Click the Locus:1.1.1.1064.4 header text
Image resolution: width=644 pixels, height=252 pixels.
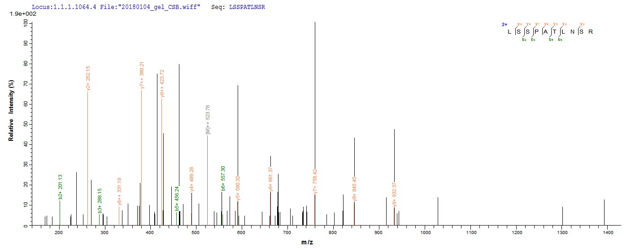[x=61, y=8]
